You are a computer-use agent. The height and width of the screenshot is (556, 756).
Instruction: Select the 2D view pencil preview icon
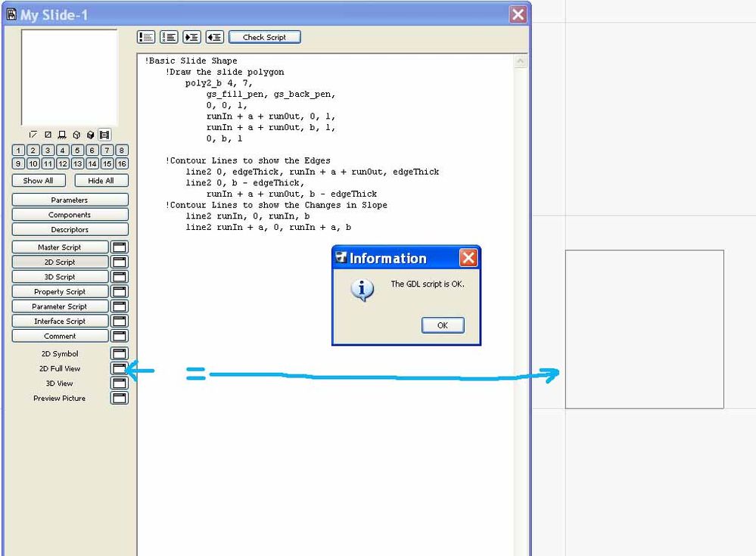[33, 135]
